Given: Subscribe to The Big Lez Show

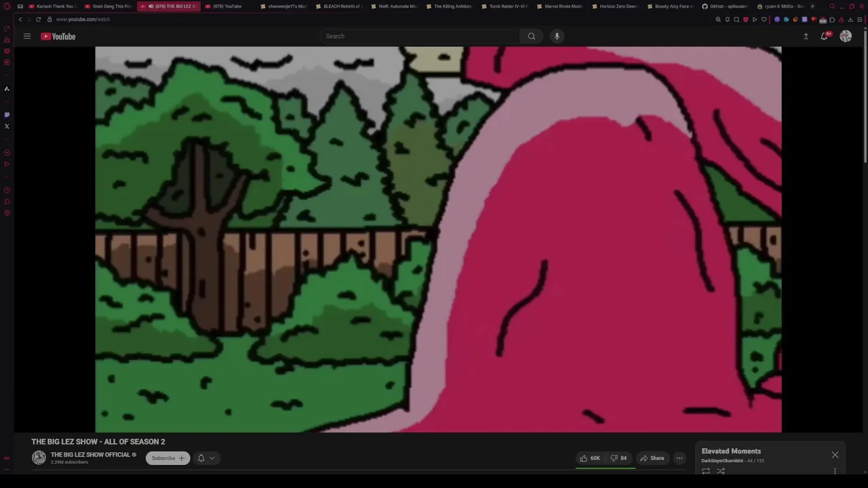Looking at the screenshot, I should point(167,458).
